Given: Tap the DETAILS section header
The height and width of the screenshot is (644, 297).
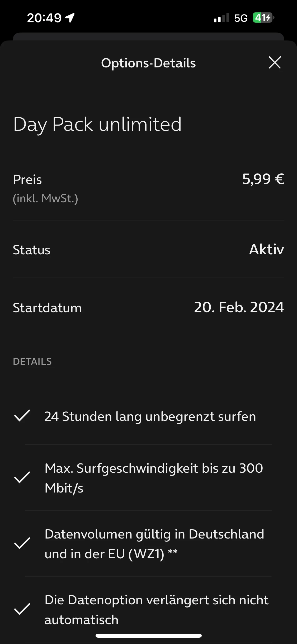Looking at the screenshot, I should click(x=32, y=361).
